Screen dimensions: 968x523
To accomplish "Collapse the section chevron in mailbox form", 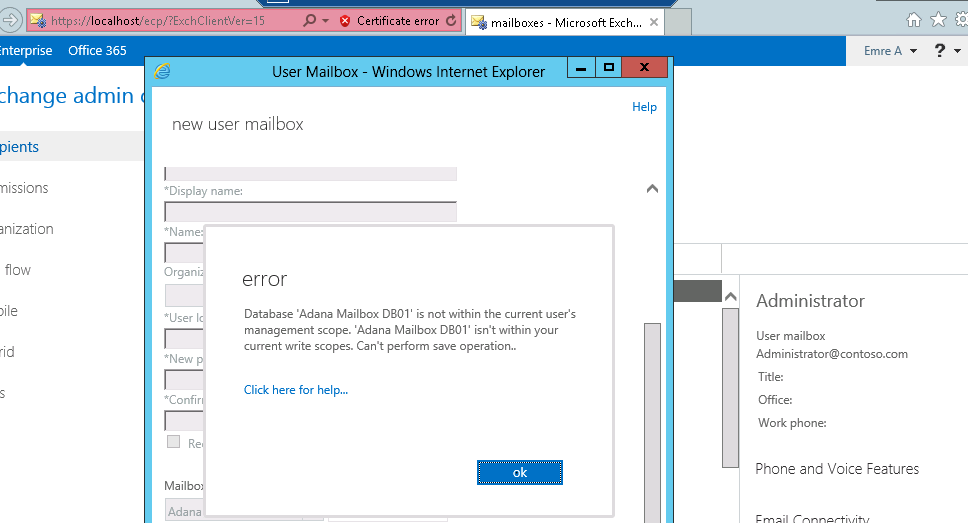I will click(x=652, y=188).
